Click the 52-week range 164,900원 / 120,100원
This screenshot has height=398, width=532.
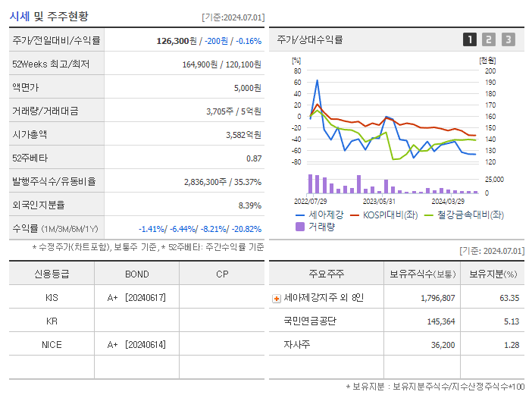[x=222, y=64]
